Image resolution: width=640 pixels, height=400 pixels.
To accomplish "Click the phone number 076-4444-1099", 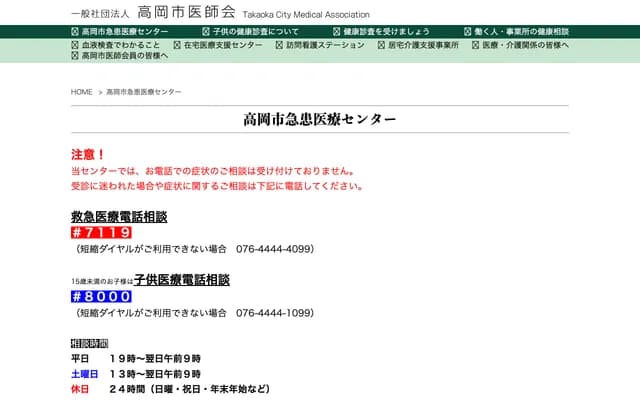I will (x=275, y=313).
